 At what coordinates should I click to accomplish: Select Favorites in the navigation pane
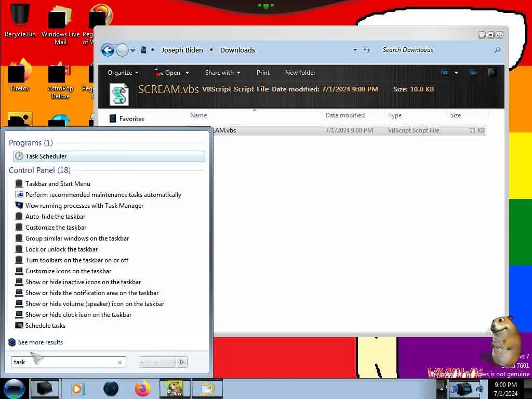[127, 119]
